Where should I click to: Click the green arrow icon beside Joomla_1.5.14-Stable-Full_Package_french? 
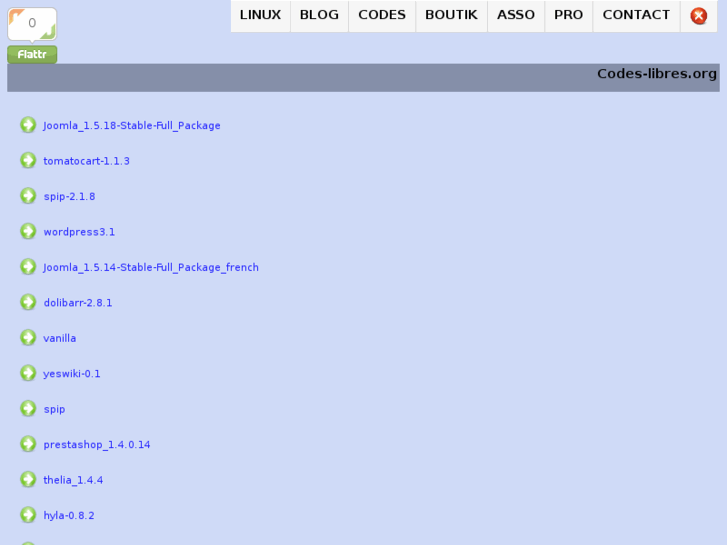pos(28,267)
